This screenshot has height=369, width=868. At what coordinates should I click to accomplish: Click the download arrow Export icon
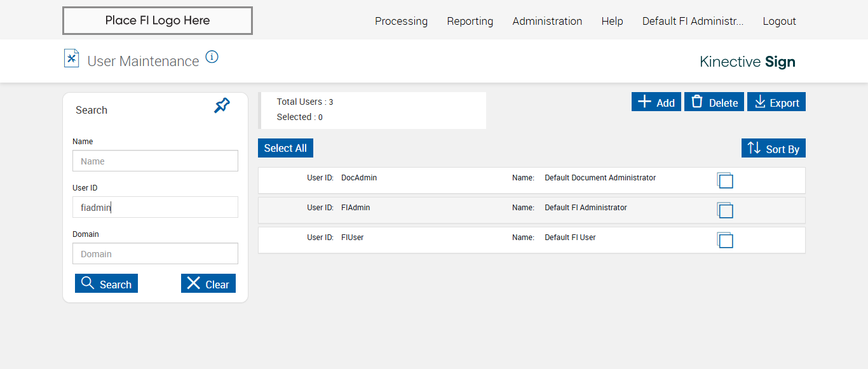(x=760, y=102)
